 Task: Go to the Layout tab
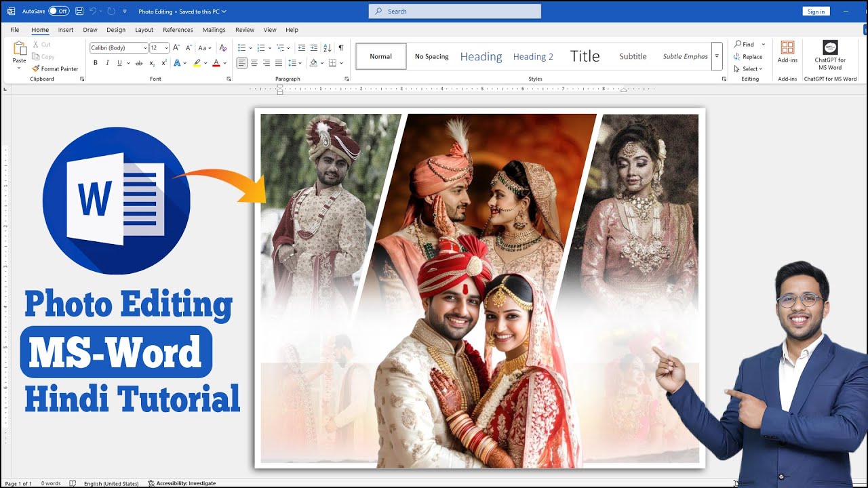point(144,30)
